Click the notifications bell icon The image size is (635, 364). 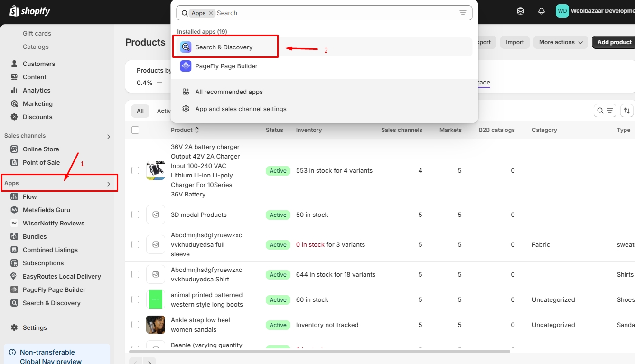(541, 11)
